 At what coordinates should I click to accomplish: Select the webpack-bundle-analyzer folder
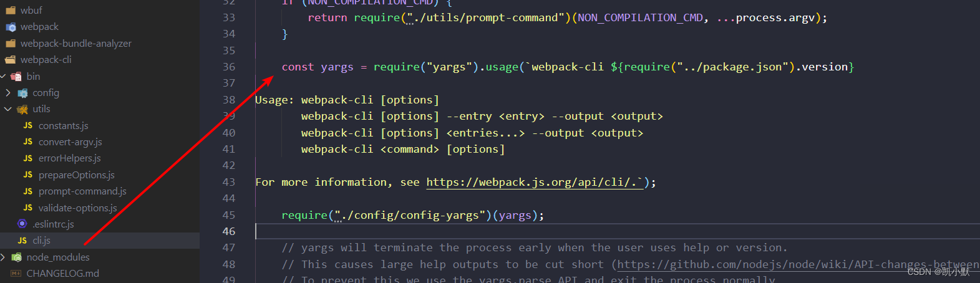[75, 43]
